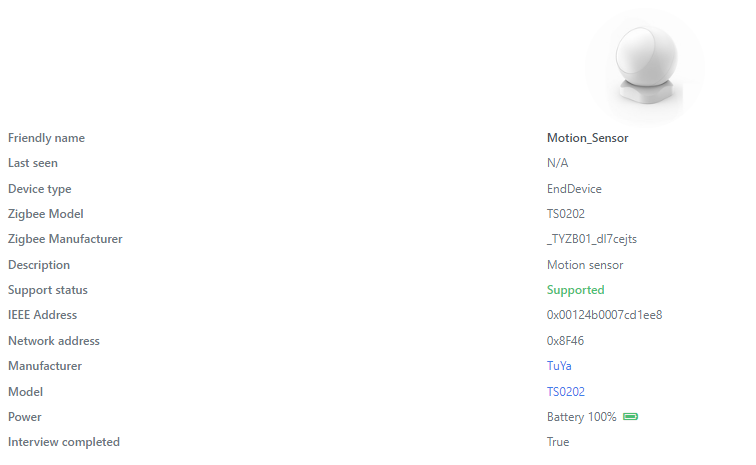Open the TuYa manufacturer link
The width and height of the screenshot is (756, 465).
tap(559, 366)
